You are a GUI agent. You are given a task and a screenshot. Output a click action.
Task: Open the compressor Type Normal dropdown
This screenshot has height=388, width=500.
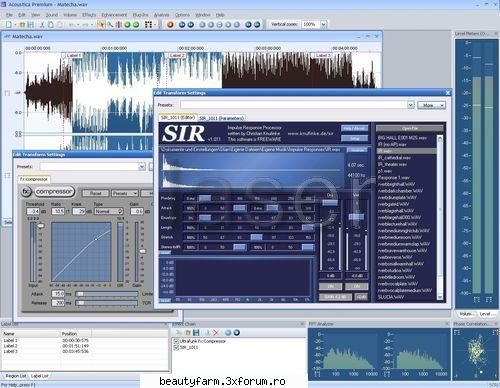click(x=109, y=211)
